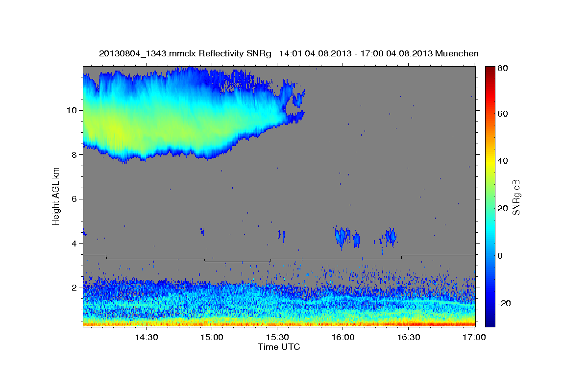Click the height tick label 6
Image resolution: width=588 pixels, height=392 pixels.
click(x=73, y=199)
